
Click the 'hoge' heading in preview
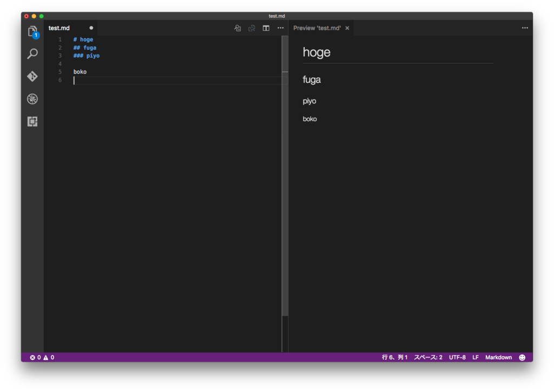(316, 52)
